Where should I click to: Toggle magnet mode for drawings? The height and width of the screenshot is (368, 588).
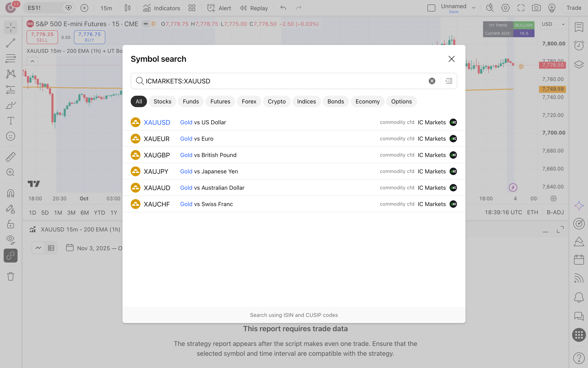tap(11, 193)
